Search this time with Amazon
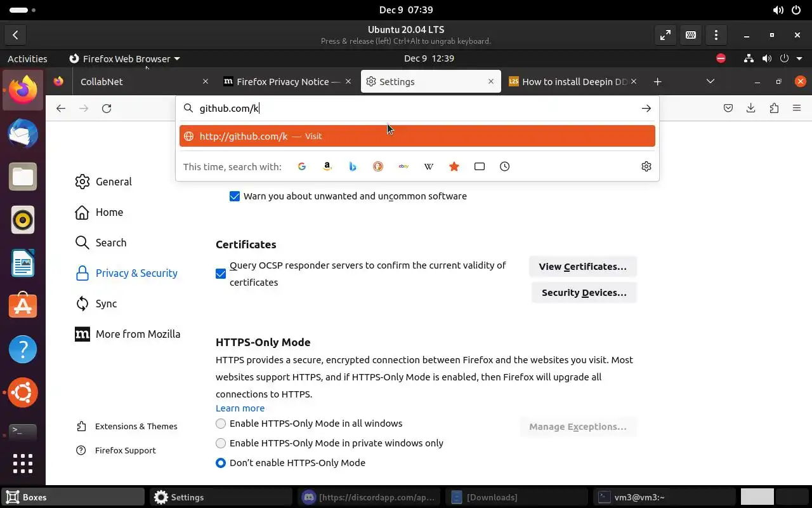812x508 pixels. pyautogui.click(x=327, y=166)
